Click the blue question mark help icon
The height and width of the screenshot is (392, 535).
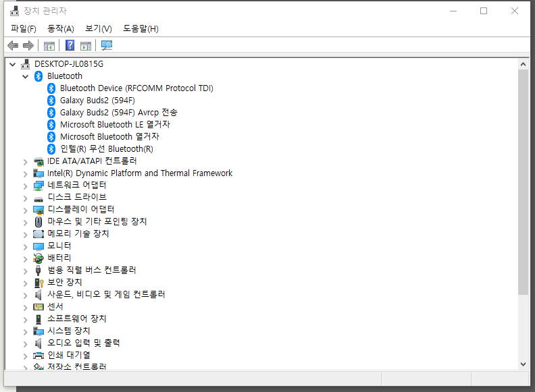70,45
